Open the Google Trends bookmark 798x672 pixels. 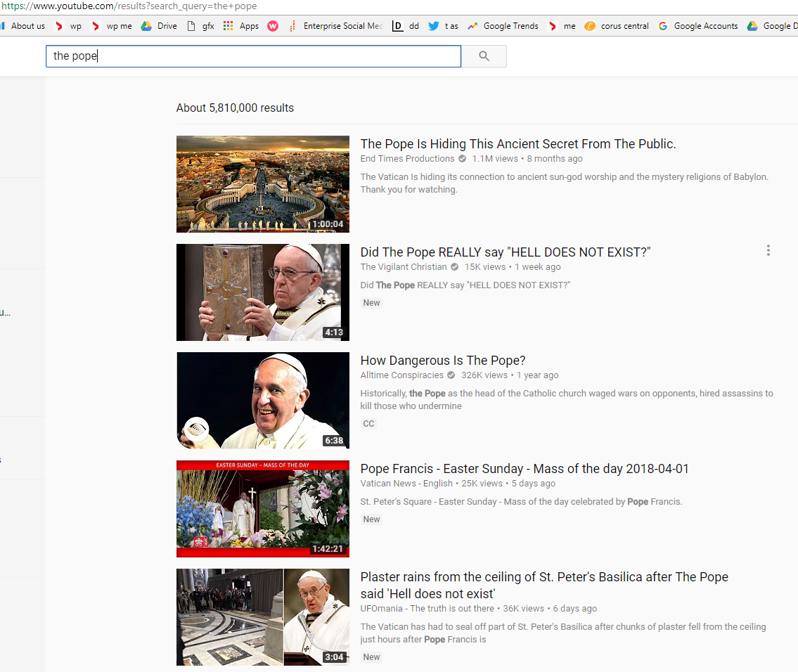503,26
